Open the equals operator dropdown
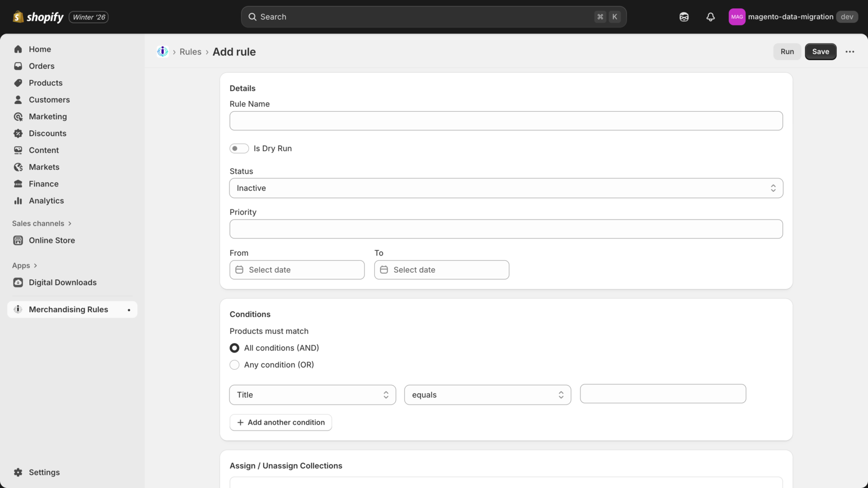The width and height of the screenshot is (868, 488). point(487,395)
